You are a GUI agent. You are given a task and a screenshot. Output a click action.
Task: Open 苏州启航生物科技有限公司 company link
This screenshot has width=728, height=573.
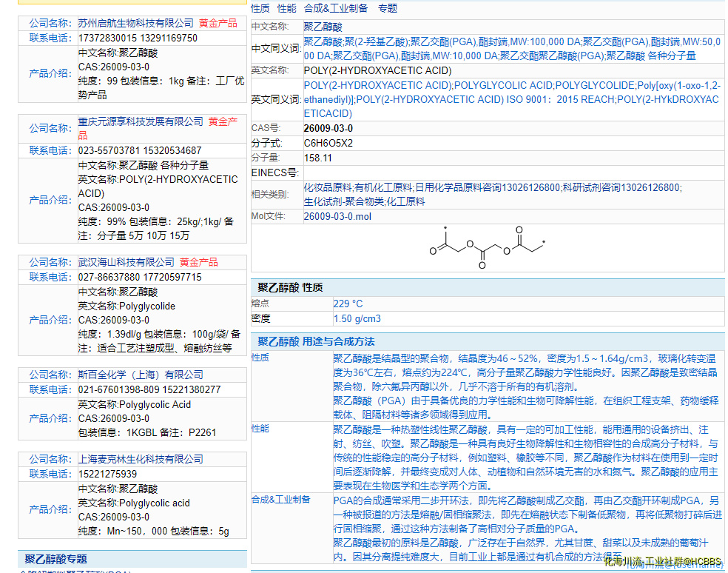pyautogui.click(x=136, y=24)
